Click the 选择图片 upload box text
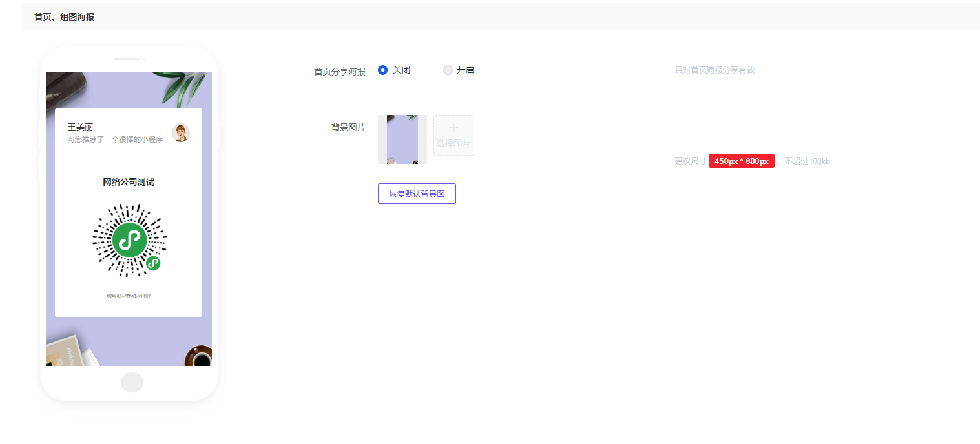The height and width of the screenshot is (444, 980). click(454, 143)
